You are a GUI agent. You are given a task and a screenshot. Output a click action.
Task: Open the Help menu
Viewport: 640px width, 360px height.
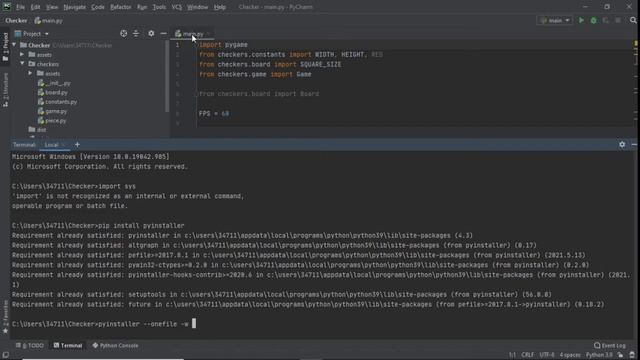click(x=220, y=7)
